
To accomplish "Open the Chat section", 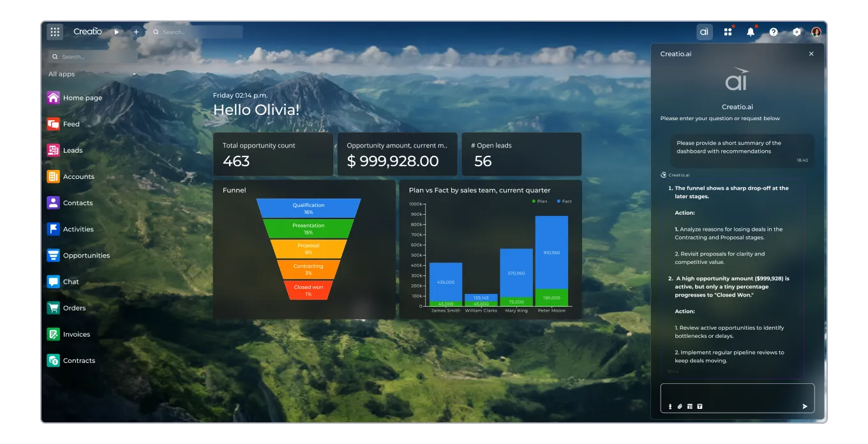I will click(x=63, y=281).
